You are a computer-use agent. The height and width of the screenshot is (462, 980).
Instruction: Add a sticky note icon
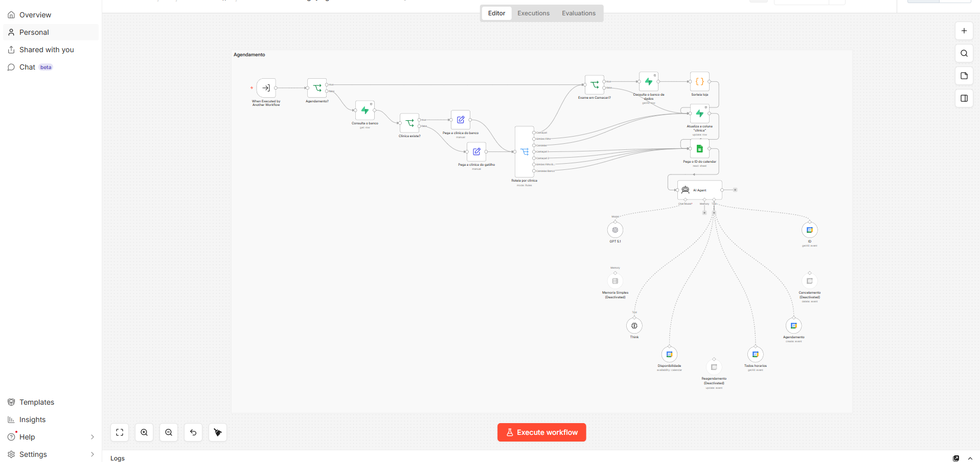[964, 76]
